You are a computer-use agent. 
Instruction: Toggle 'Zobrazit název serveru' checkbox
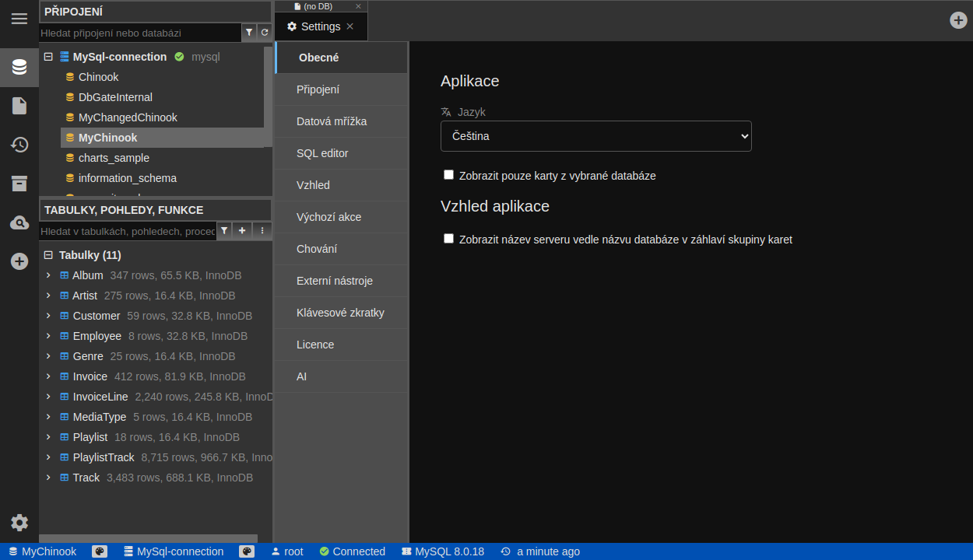pos(448,239)
